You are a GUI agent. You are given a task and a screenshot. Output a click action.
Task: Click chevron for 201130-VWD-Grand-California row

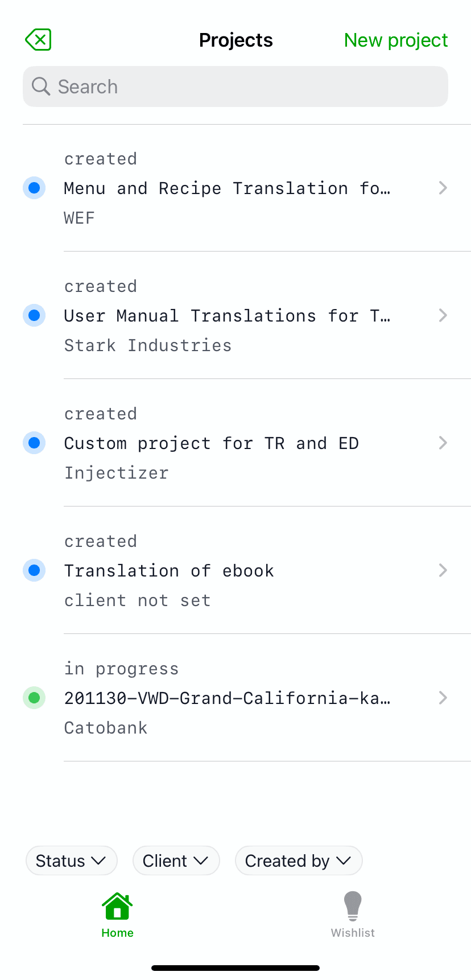(443, 698)
